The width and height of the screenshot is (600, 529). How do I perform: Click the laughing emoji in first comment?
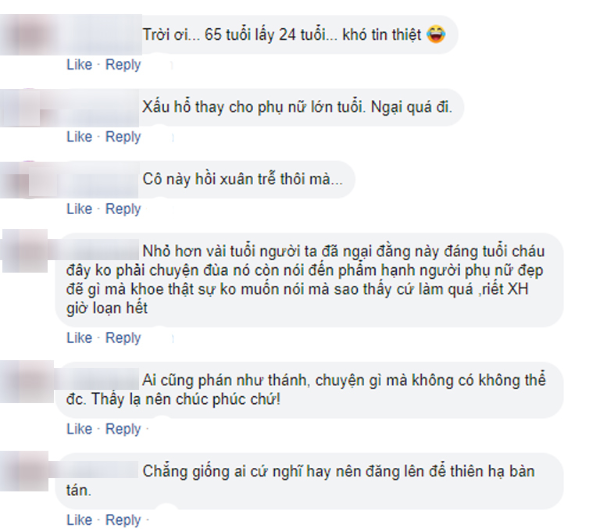436,34
